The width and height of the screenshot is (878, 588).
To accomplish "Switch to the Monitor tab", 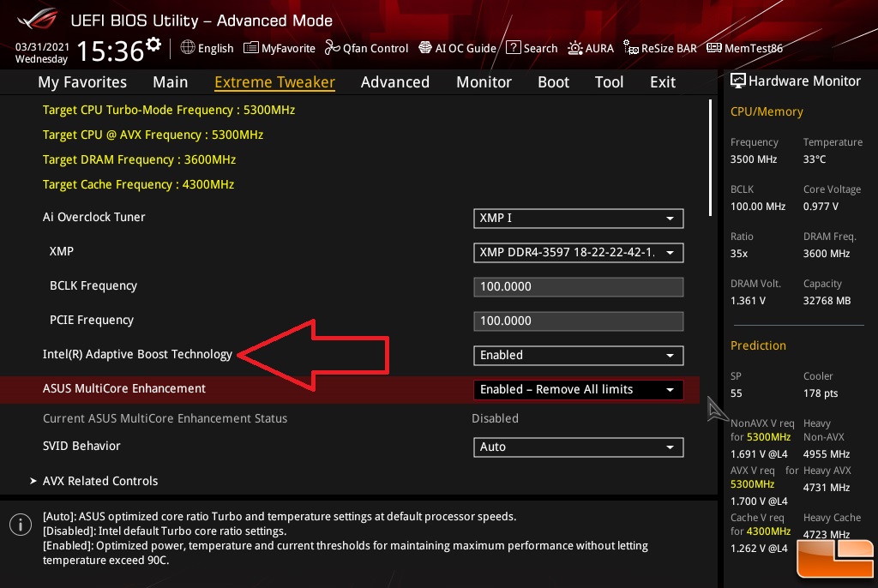I will pyautogui.click(x=484, y=82).
